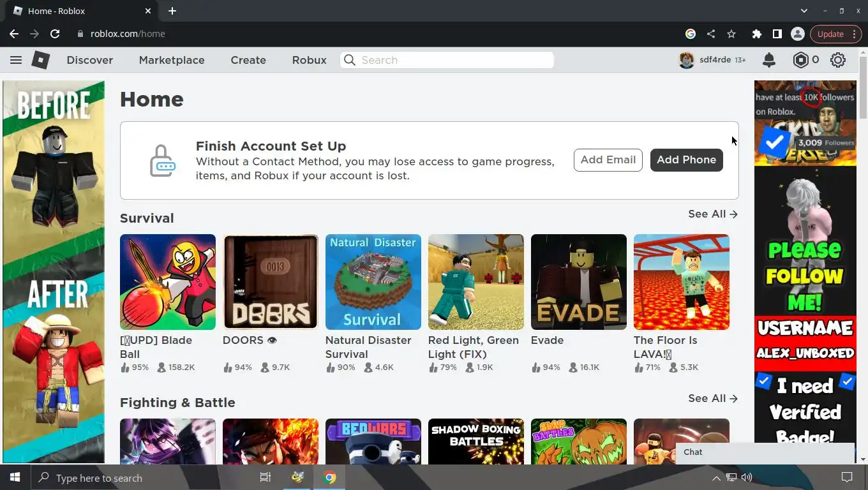Open the Slap Battles thumbnail
Screen dimensions: 868x490
tap(579, 441)
